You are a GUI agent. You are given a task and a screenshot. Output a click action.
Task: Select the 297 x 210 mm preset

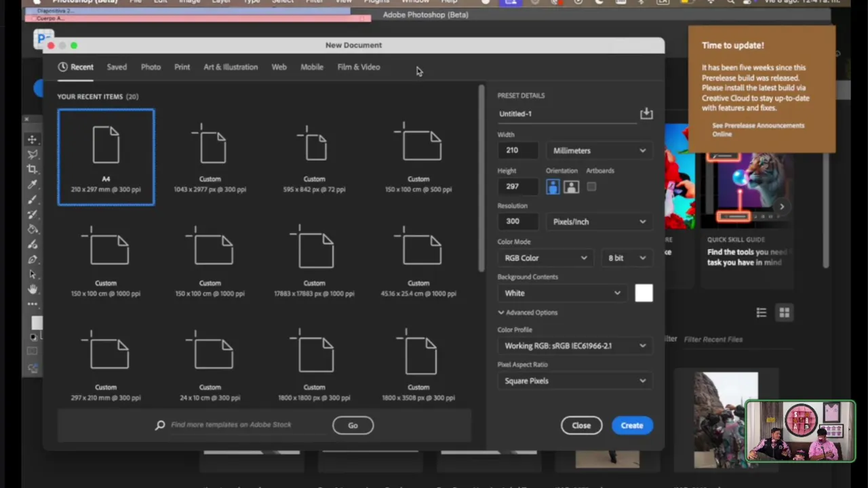106,366
